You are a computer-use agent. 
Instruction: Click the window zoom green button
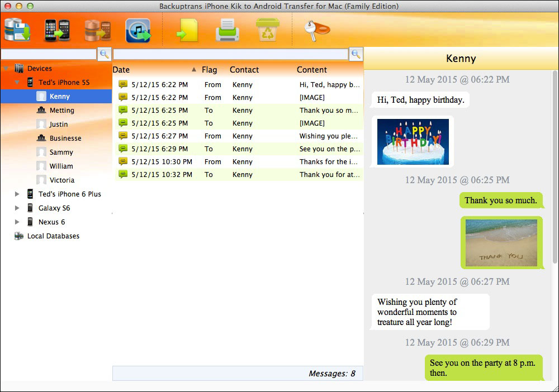coord(30,6)
